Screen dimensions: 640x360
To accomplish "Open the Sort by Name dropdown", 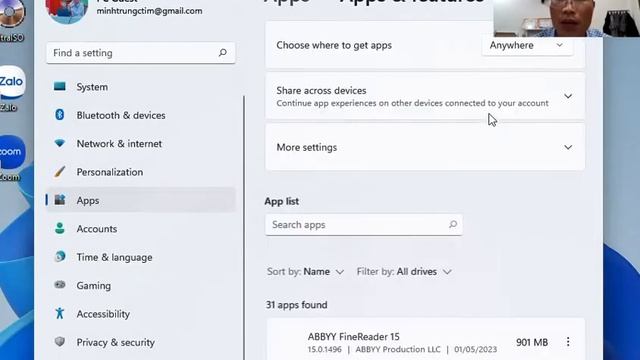I will (x=305, y=271).
